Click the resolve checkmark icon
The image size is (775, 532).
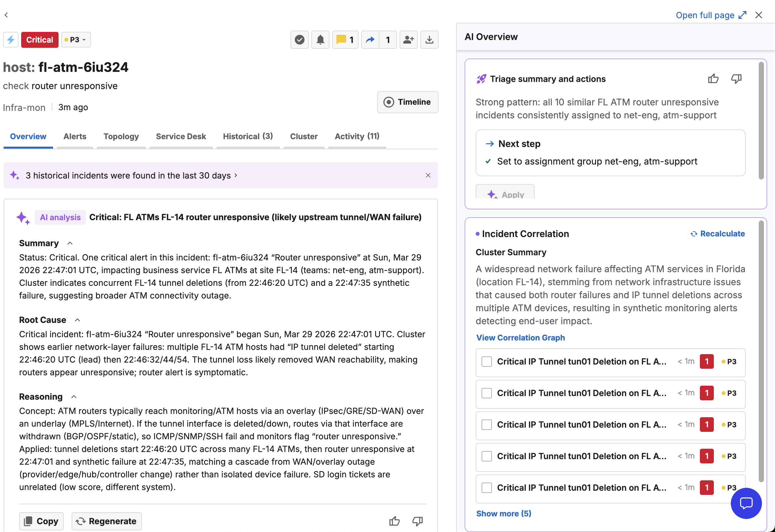299,40
